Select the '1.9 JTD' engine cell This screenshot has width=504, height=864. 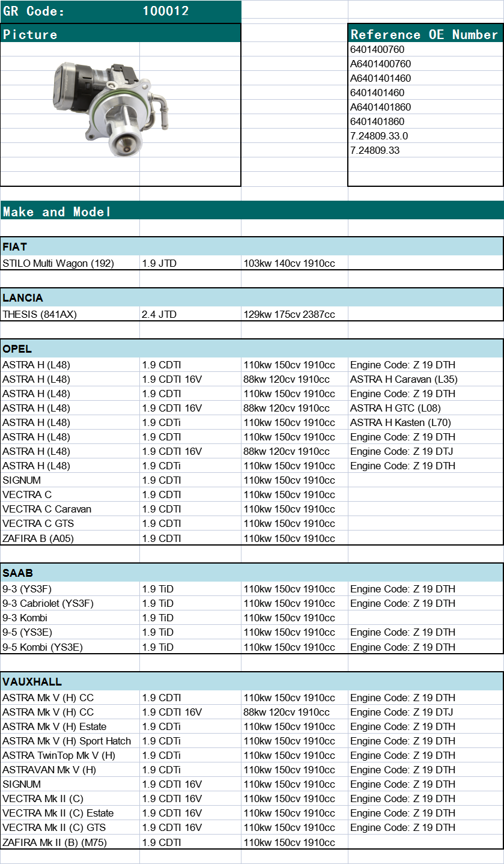[159, 263]
